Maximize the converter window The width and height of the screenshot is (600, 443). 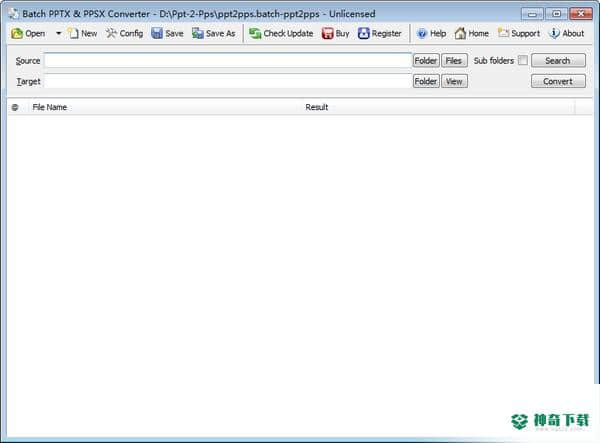pyautogui.click(x=556, y=14)
